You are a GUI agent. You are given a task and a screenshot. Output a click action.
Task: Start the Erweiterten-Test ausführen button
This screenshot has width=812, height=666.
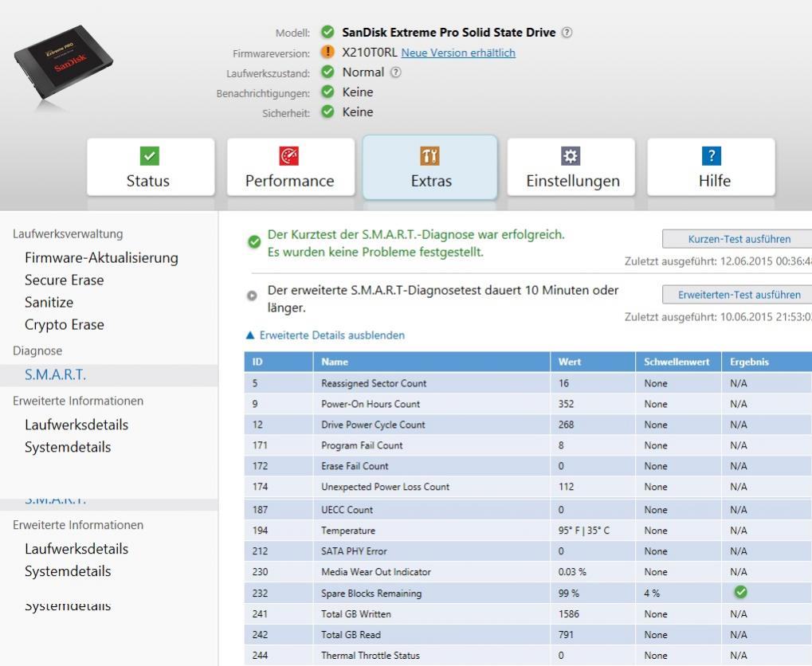[739, 295]
